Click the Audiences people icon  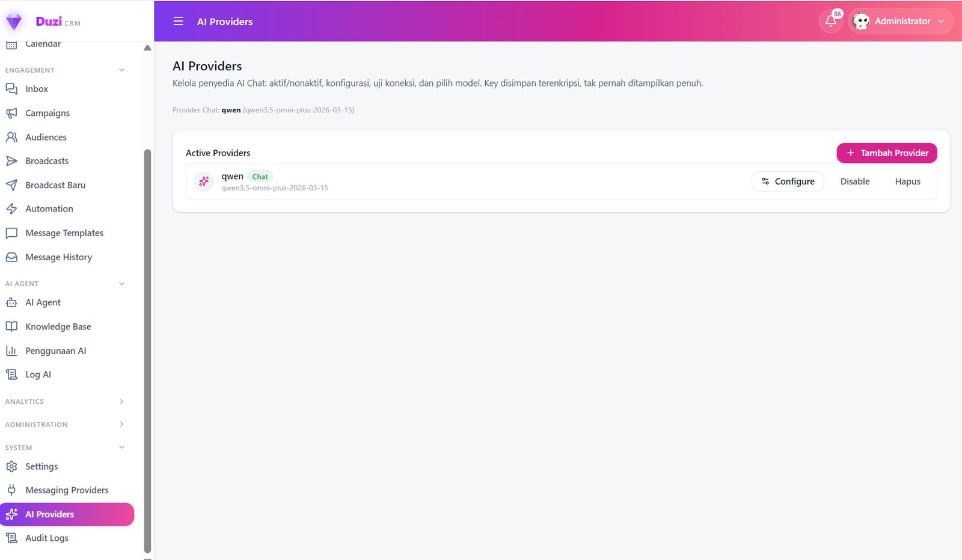[x=11, y=137]
